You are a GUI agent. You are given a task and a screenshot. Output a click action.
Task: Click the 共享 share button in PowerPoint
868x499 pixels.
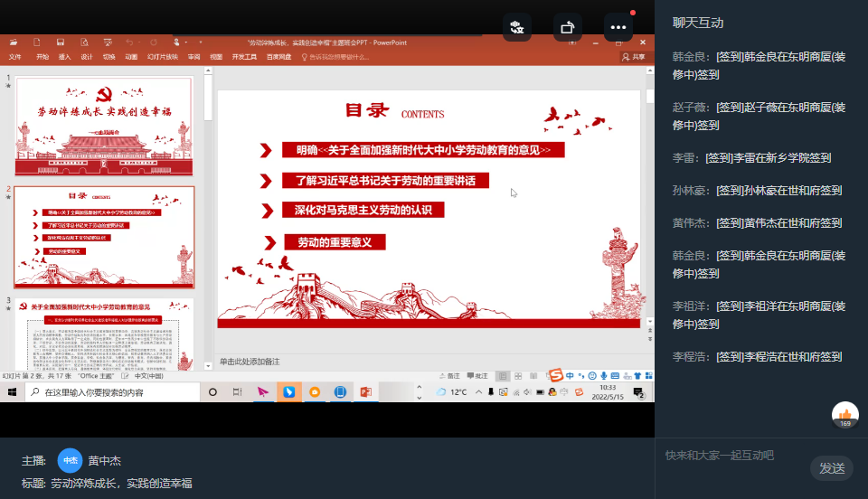point(634,57)
